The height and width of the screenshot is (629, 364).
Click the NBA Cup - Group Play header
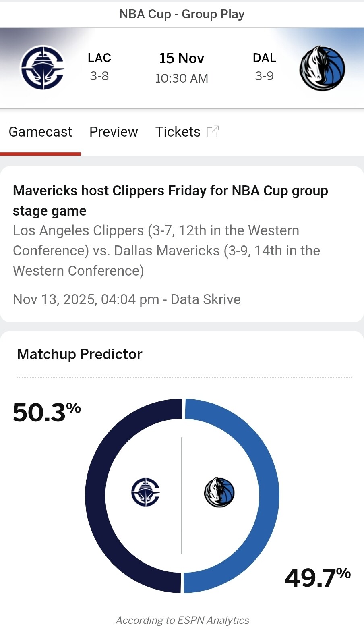(182, 14)
